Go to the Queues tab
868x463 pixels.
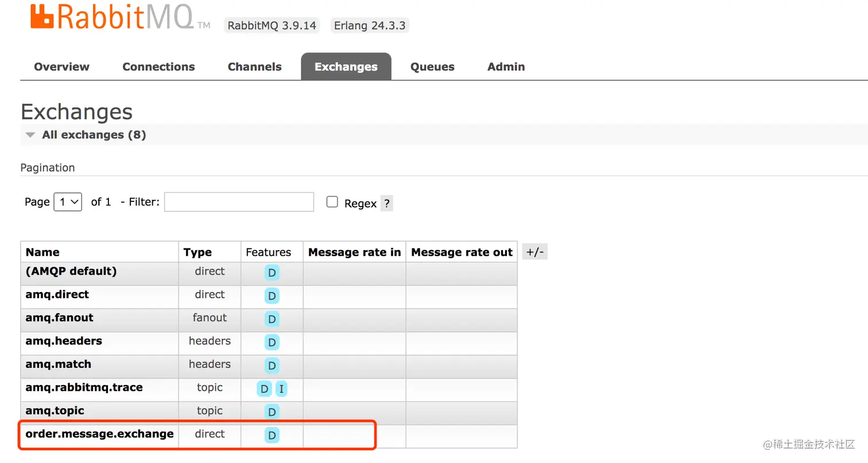click(x=432, y=67)
